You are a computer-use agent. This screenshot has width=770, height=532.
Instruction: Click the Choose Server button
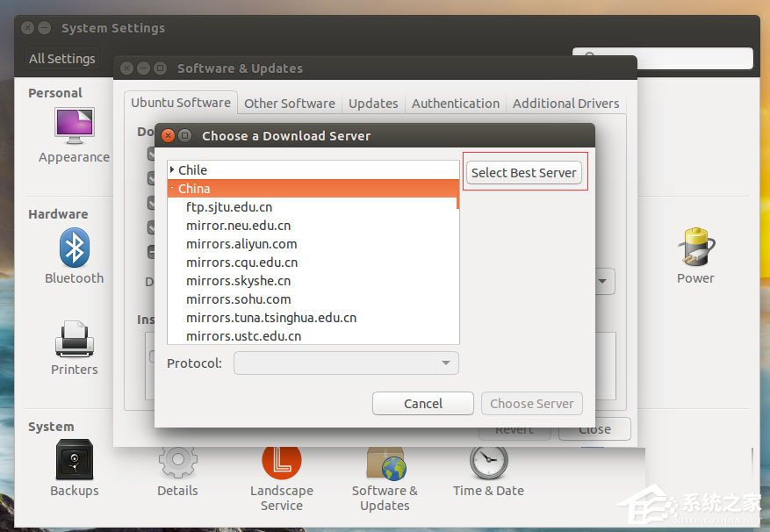point(531,403)
